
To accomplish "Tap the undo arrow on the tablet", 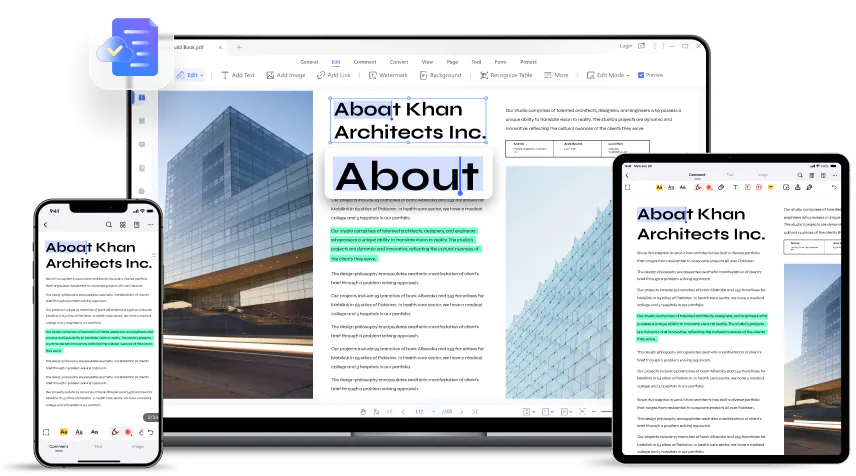I will click(834, 187).
